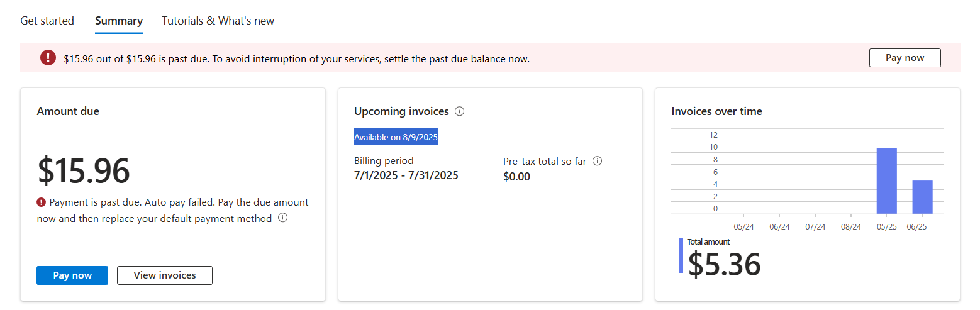980x310 pixels.
Task: Select the 05/25 bar in the invoices chart
Action: point(886,181)
